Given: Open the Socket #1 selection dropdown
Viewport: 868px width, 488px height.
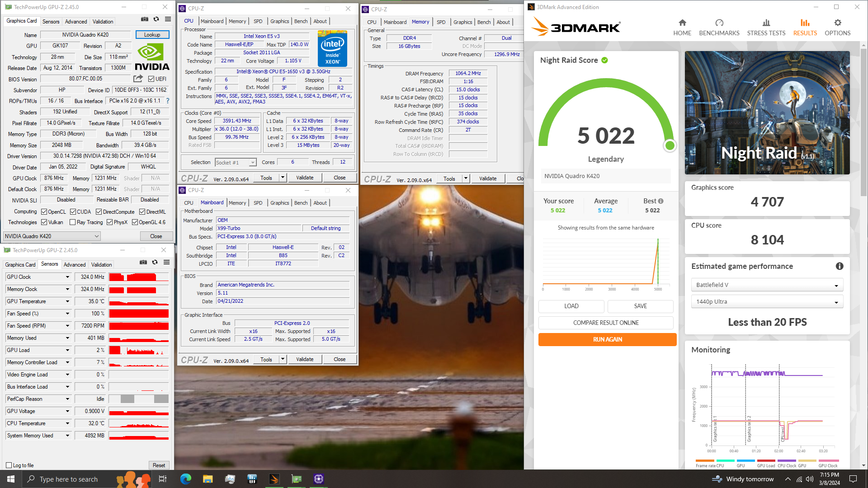Looking at the screenshot, I should 236,162.
